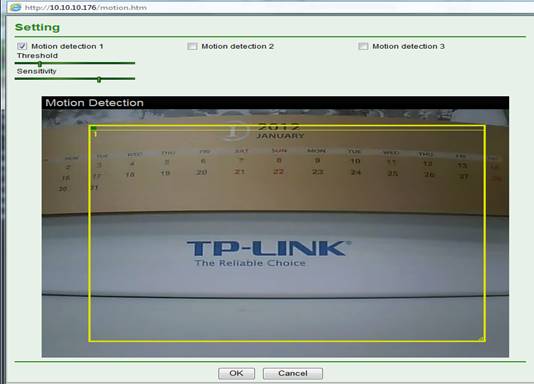Enable the Motion detection 3 checkbox
This screenshot has width=534, height=384.
[x=363, y=46]
